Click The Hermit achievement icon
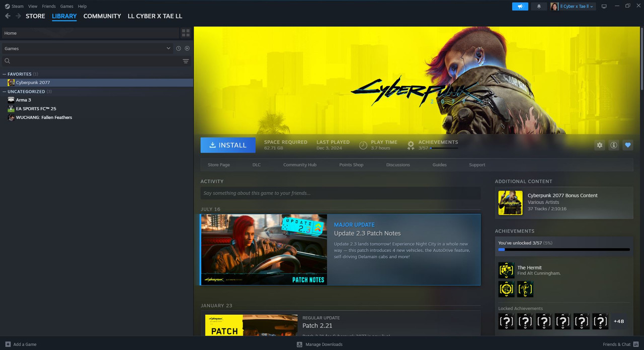 pos(506,270)
